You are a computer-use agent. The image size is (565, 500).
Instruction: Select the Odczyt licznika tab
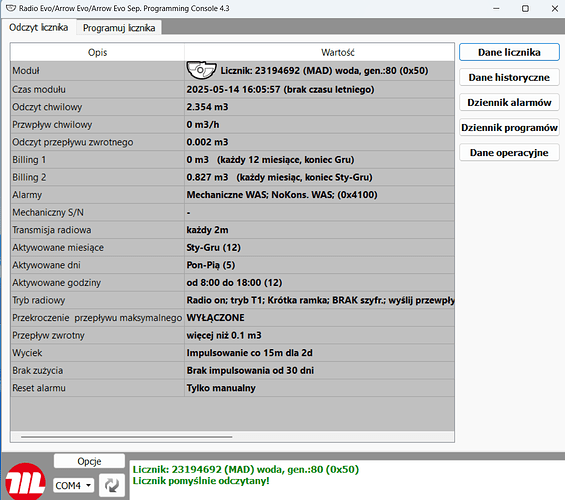[39, 27]
